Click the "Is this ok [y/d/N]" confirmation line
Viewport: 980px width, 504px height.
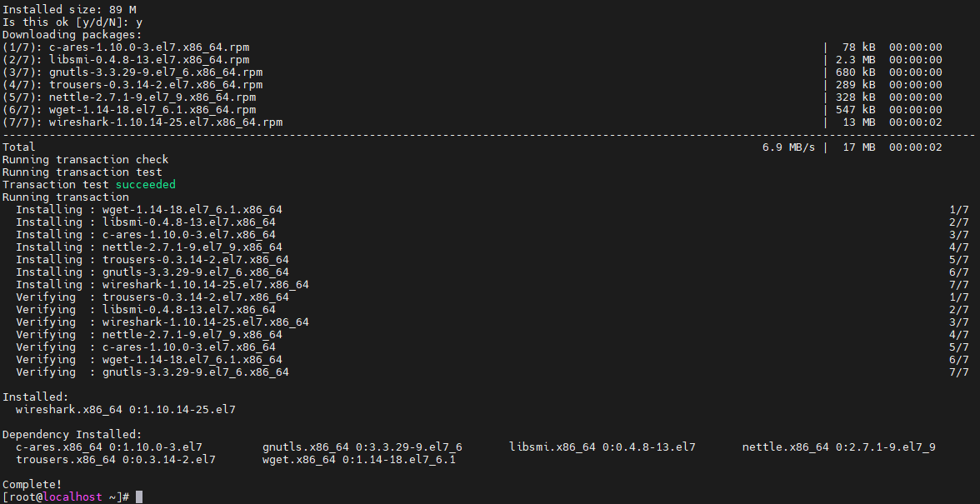coord(72,22)
